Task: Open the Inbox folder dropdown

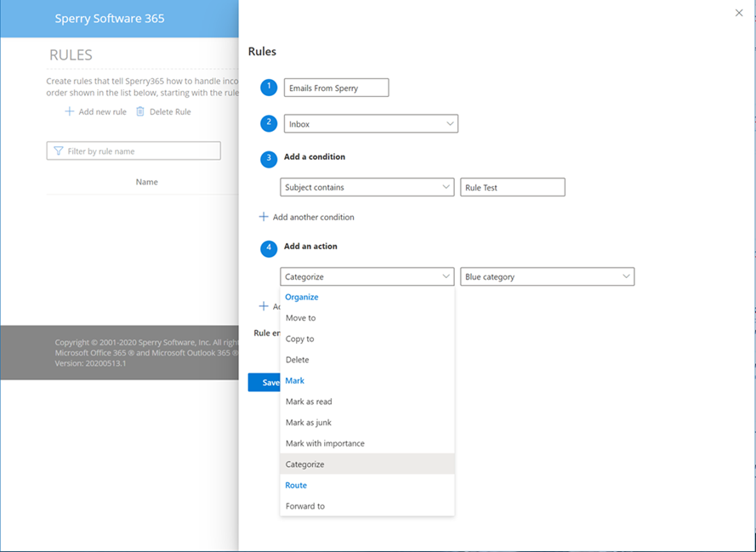Action: pos(371,124)
